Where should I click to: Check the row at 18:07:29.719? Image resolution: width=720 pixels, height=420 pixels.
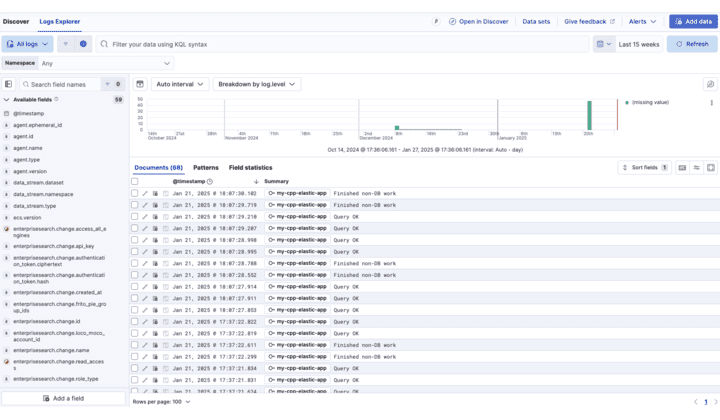[135, 205]
